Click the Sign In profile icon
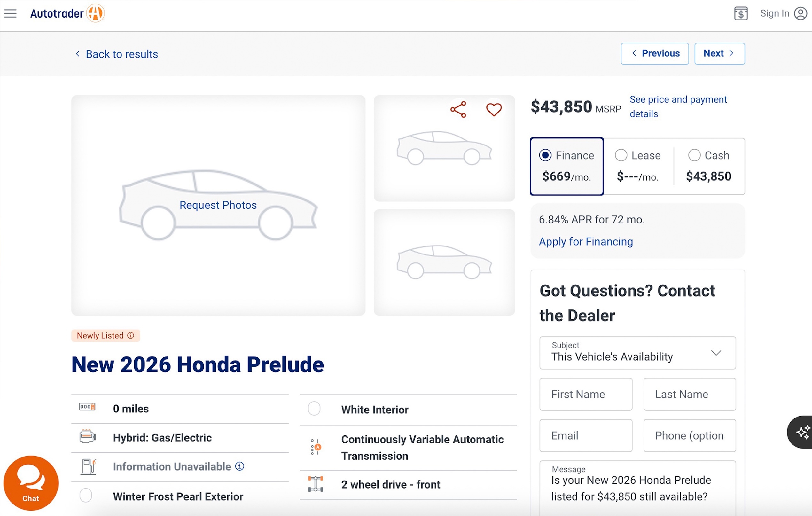 point(800,13)
